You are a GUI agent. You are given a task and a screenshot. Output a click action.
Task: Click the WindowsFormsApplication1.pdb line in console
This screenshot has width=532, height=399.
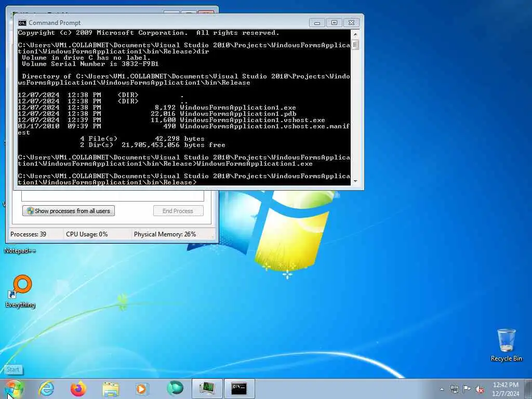click(x=157, y=114)
